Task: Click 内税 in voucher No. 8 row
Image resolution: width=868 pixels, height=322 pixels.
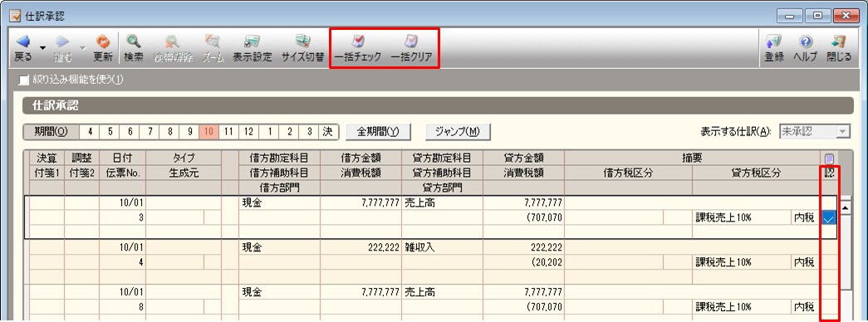Action: 804,306
